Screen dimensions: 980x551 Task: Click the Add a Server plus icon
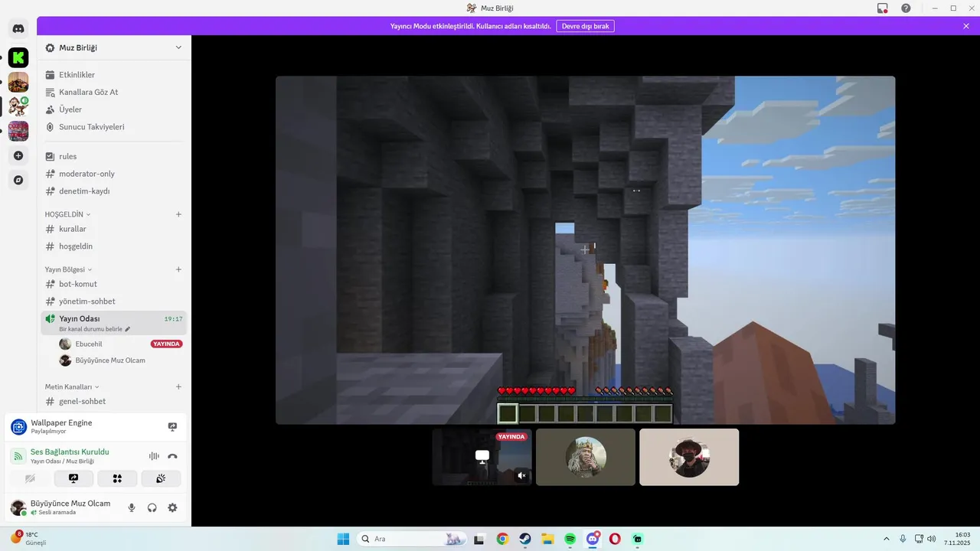point(18,155)
